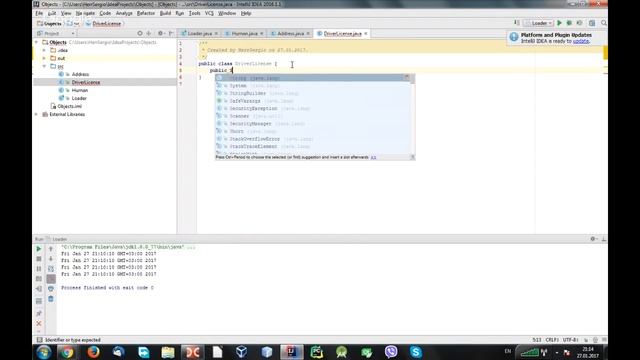Screen dimensions: 640x360
Task: Toggle scroll to end button in Run console
Action: click(x=51, y=279)
